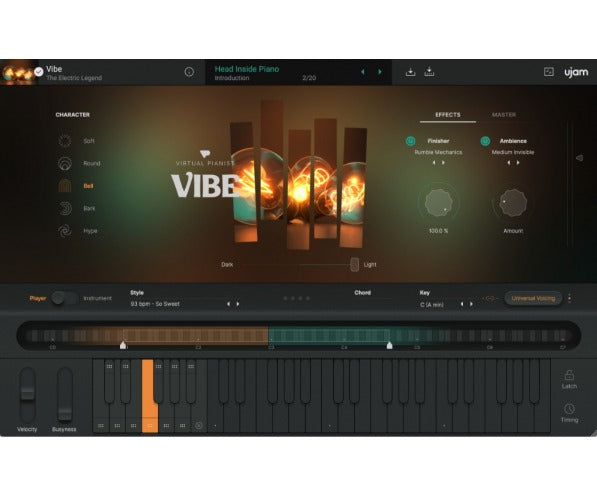
Task: Click the Latch lock icon
Action: pos(569,375)
